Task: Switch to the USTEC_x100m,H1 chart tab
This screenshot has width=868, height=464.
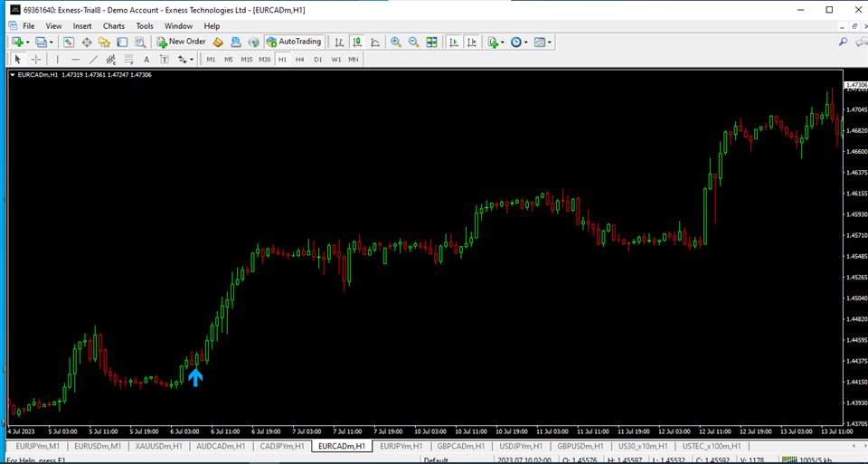Action: [x=711, y=446]
